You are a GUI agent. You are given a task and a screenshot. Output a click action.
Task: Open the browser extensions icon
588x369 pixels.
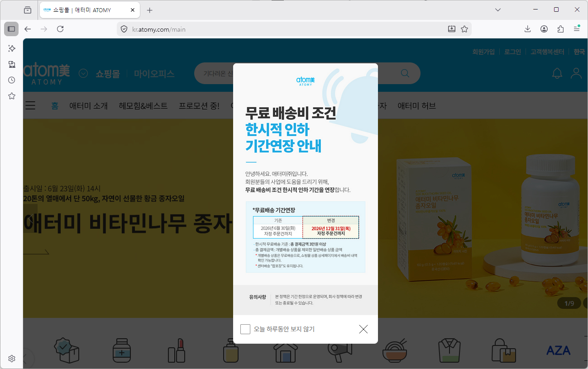click(x=560, y=29)
